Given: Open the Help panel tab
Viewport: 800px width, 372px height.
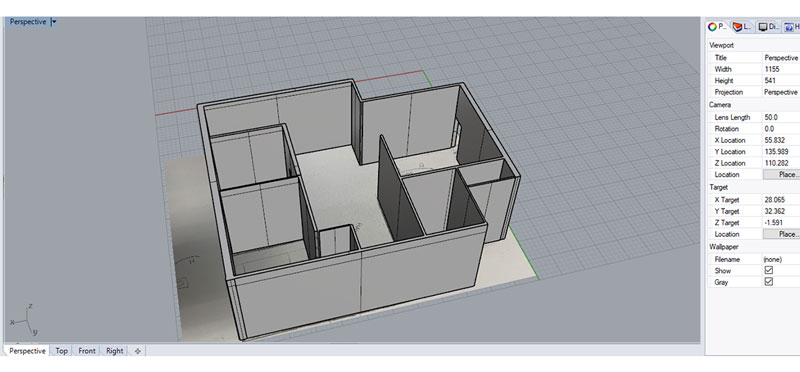Looking at the screenshot, I should [x=791, y=27].
